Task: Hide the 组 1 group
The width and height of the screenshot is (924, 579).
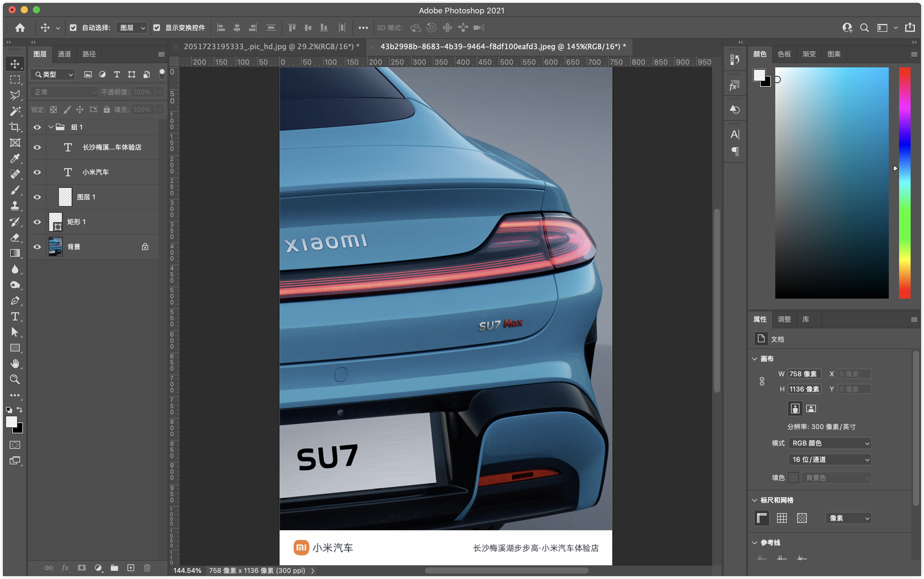Action: point(37,127)
